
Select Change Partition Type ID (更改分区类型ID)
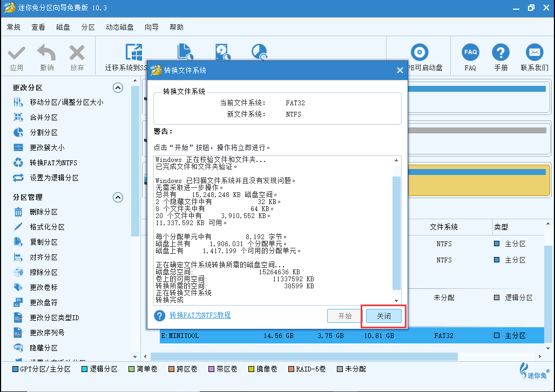coord(46,317)
